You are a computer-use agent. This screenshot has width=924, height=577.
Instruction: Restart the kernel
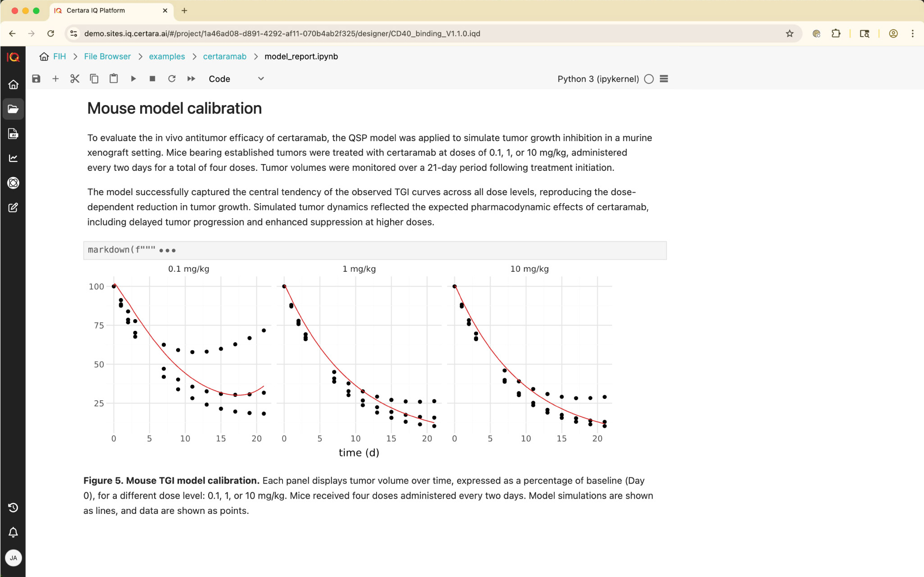pos(172,79)
